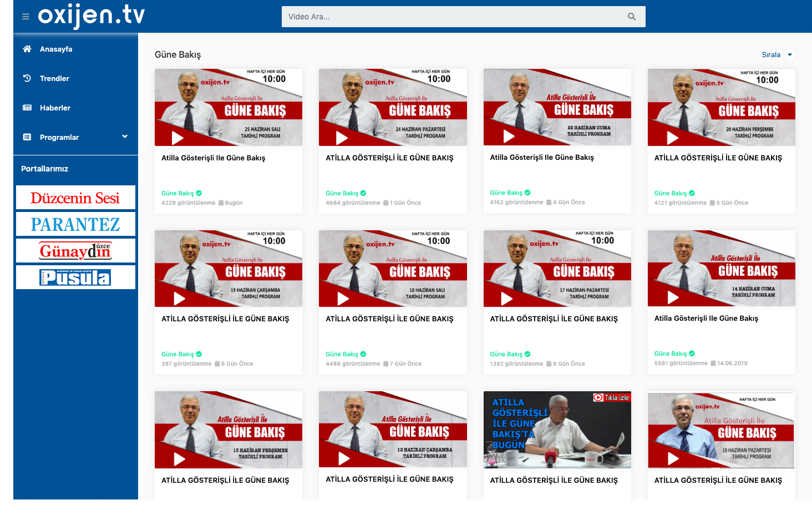Viewport: 812px width, 515px height.
Task: Click the '5581 görüntülenme' view count
Action: (681, 363)
